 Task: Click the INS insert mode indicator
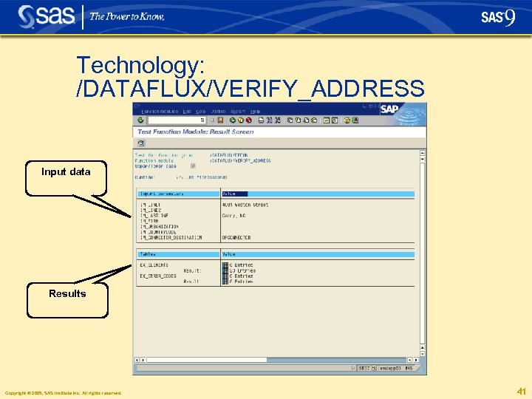(409, 368)
